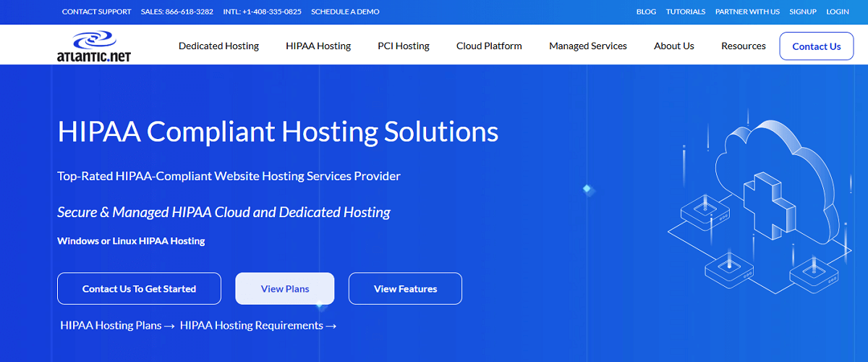Click the Contact Us header button
This screenshot has height=362, width=868.
pos(817,46)
